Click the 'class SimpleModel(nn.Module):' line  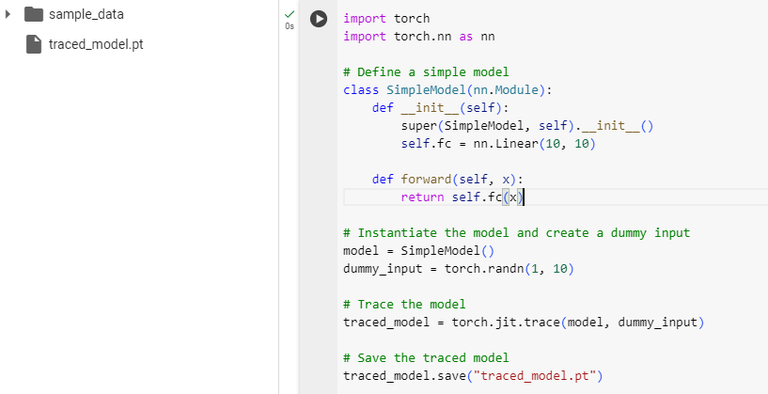448,90
